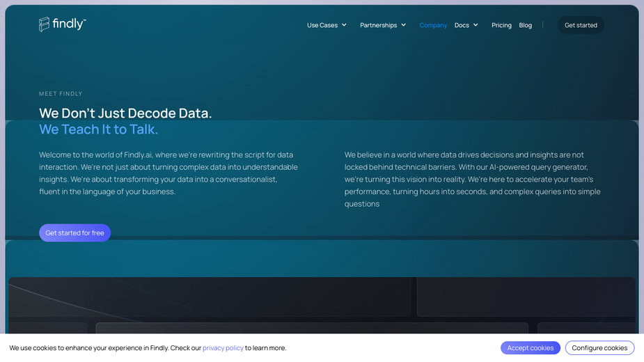Open the Pricing page

[501, 25]
